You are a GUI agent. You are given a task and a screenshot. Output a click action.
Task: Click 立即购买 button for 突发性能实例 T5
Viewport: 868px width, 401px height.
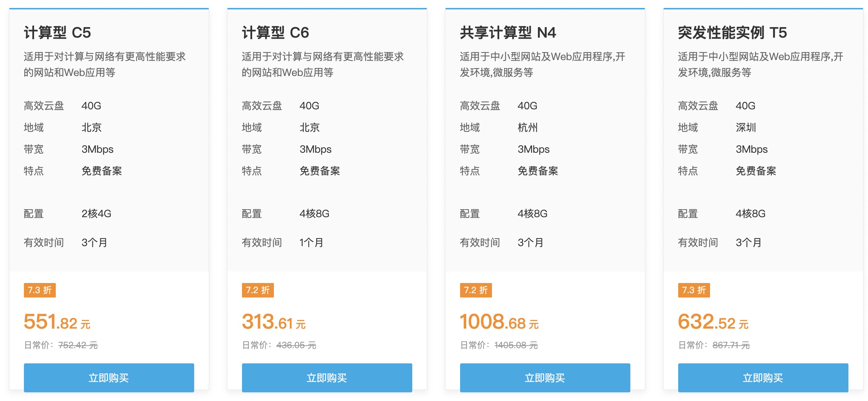coord(763,377)
